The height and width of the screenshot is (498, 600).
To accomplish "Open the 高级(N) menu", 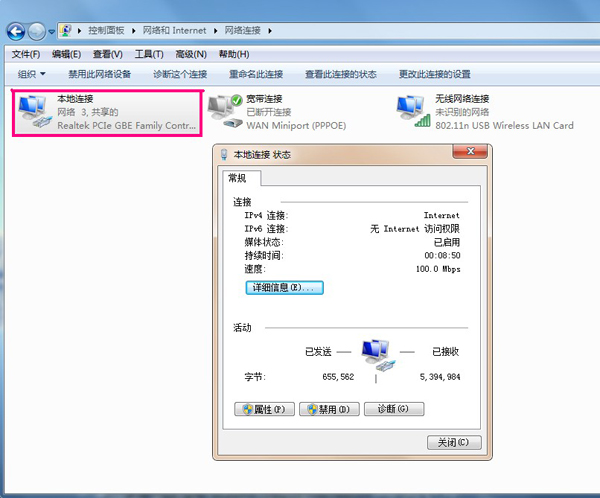I will tap(190, 54).
